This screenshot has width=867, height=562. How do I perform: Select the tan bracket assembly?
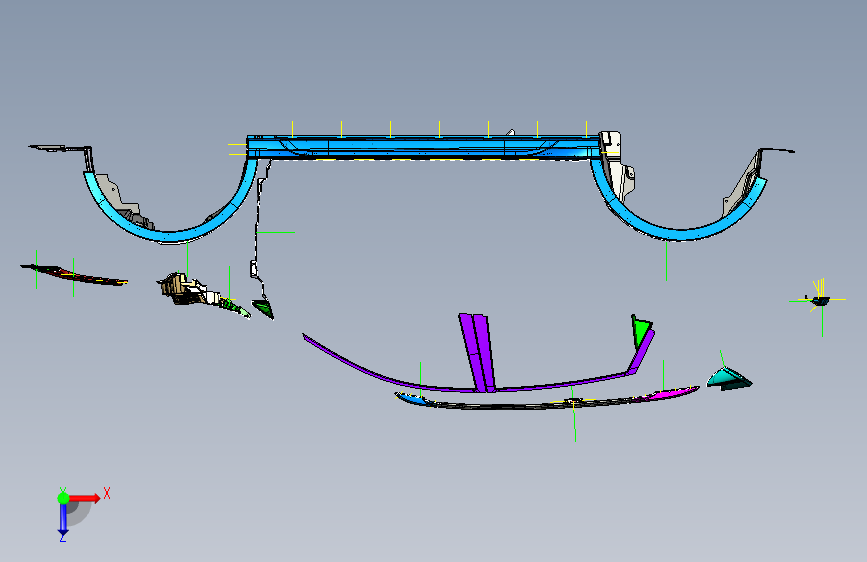click(182, 289)
